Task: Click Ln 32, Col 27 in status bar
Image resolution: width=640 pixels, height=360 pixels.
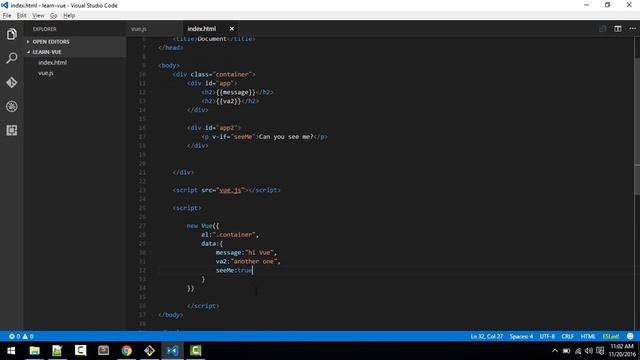Action: pyautogui.click(x=487, y=336)
